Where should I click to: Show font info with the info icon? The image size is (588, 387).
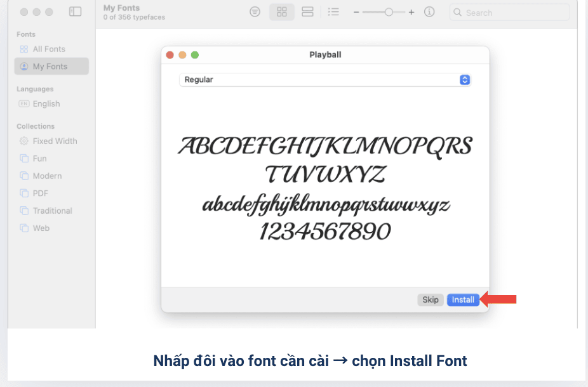tap(429, 12)
